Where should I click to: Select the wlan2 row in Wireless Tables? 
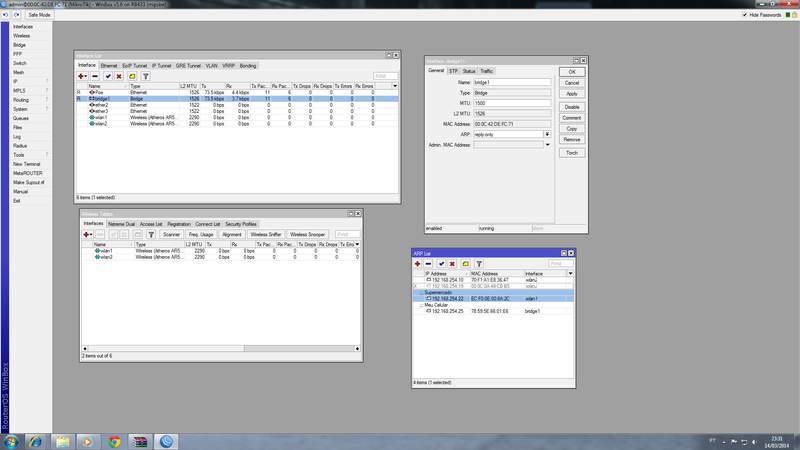[221, 257]
